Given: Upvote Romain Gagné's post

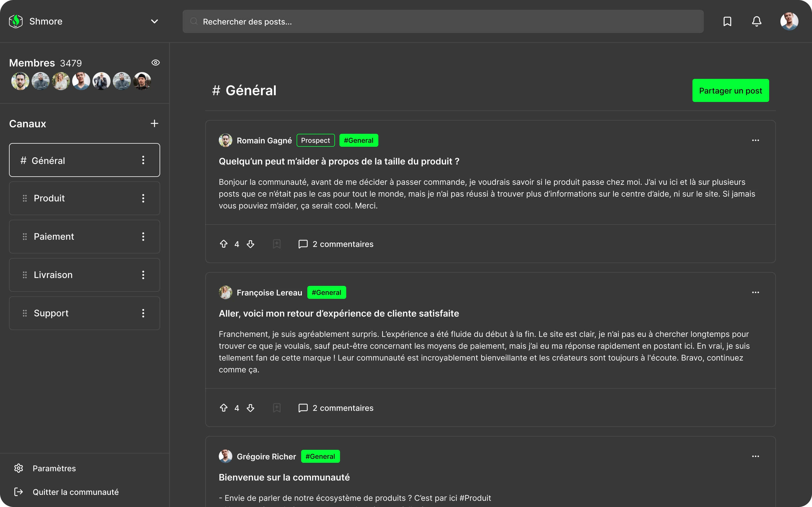Looking at the screenshot, I should pyautogui.click(x=224, y=244).
